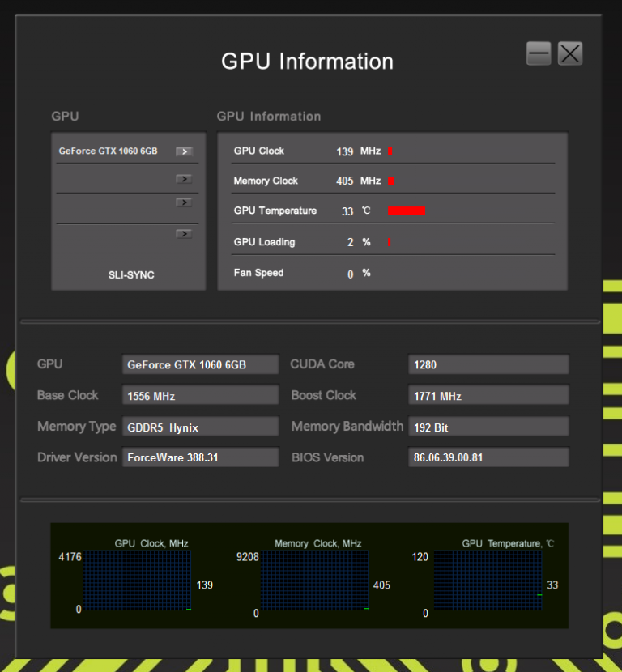Click the BIOS Version 86.06.39.00.81 field
This screenshot has height=672, width=622.
coord(488,457)
